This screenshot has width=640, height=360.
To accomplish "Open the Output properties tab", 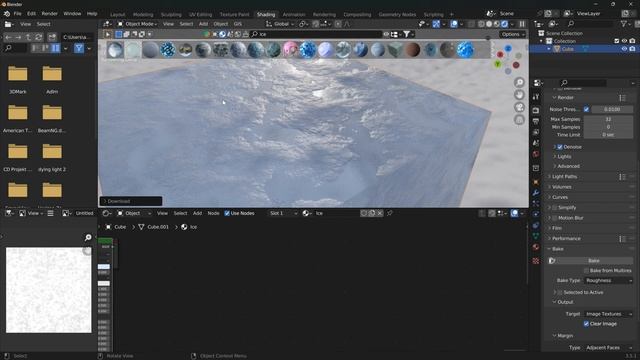I will pos(536,121).
